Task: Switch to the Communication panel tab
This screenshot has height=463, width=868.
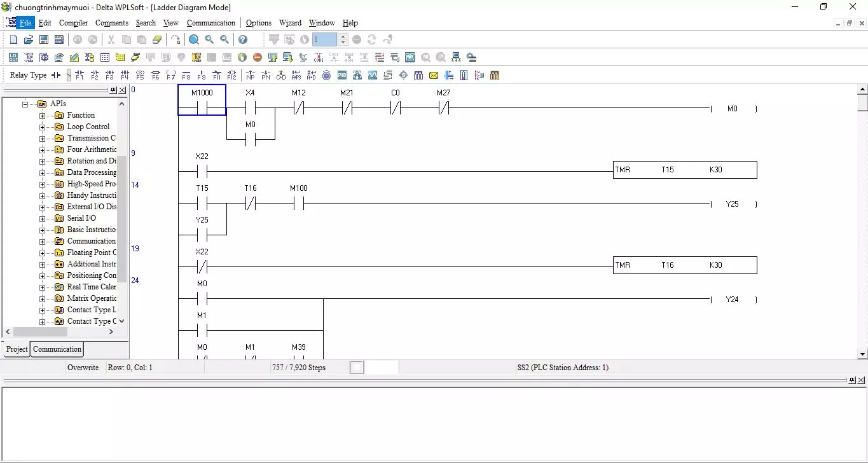Action: point(57,349)
